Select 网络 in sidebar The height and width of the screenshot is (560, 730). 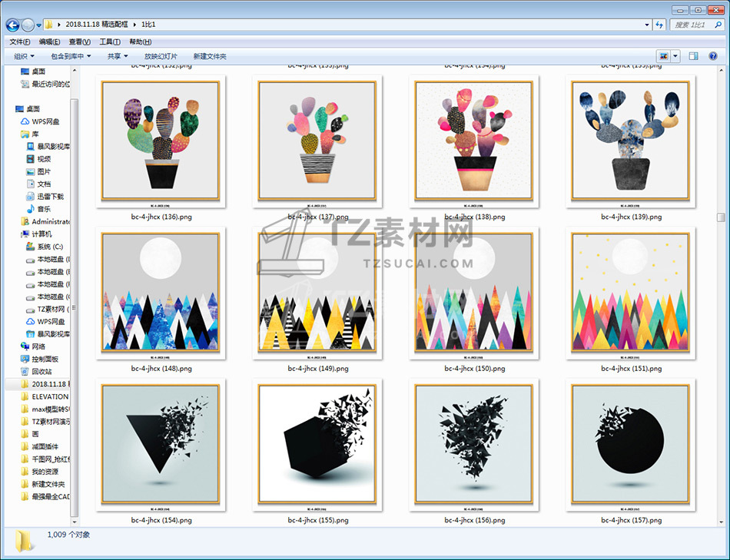[x=33, y=346]
